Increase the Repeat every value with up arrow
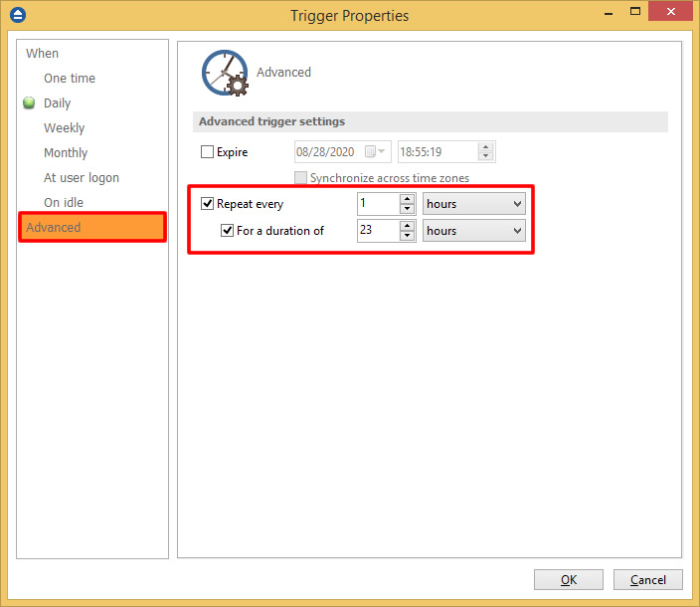The width and height of the screenshot is (700, 607). point(407,199)
